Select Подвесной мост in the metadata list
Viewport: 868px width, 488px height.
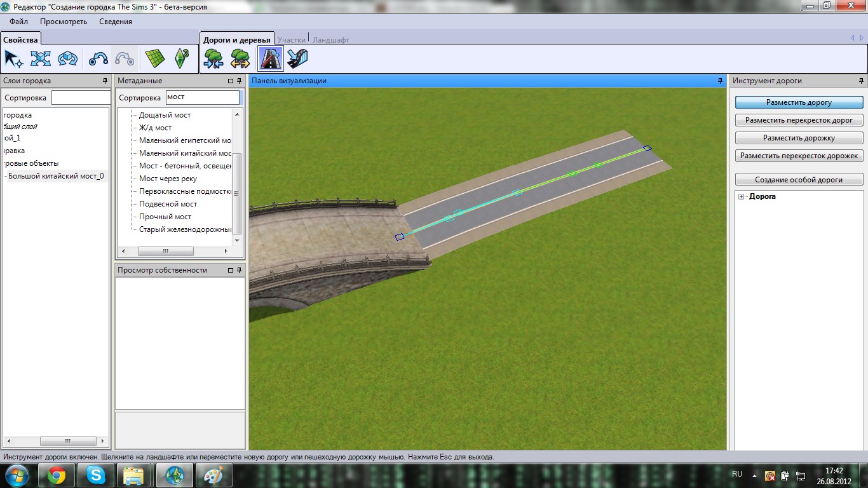click(168, 204)
